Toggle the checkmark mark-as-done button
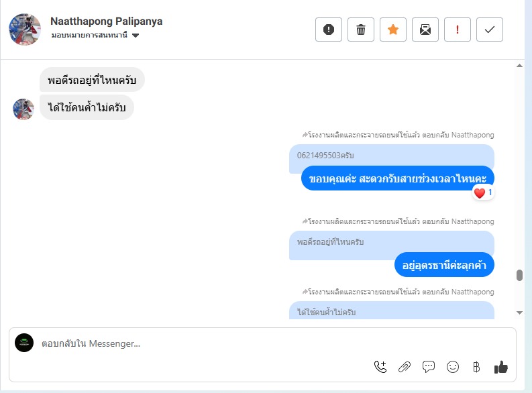Viewport: 532px width, 393px height. (490, 30)
